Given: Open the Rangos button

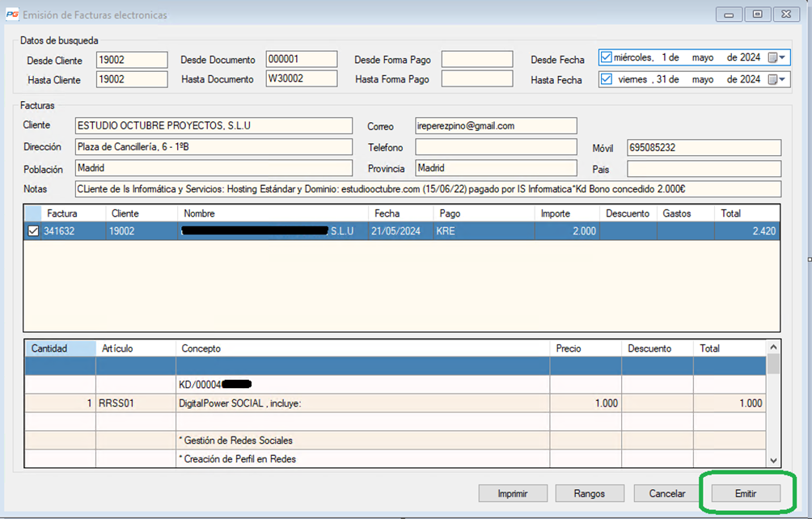Looking at the screenshot, I should tap(590, 494).
